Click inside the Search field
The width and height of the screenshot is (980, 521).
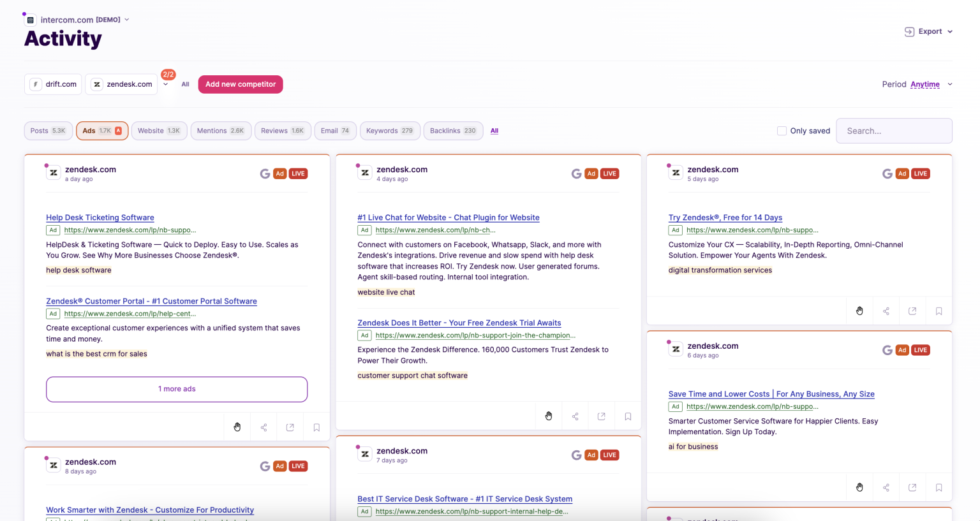click(x=893, y=130)
